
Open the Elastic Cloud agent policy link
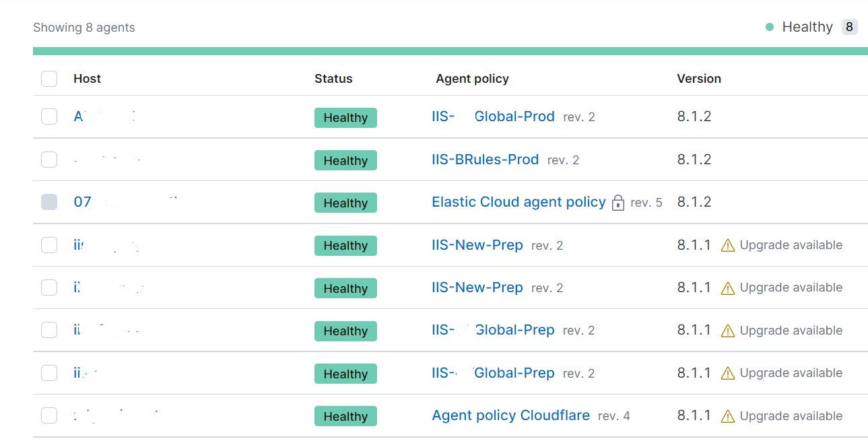pos(519,202)
